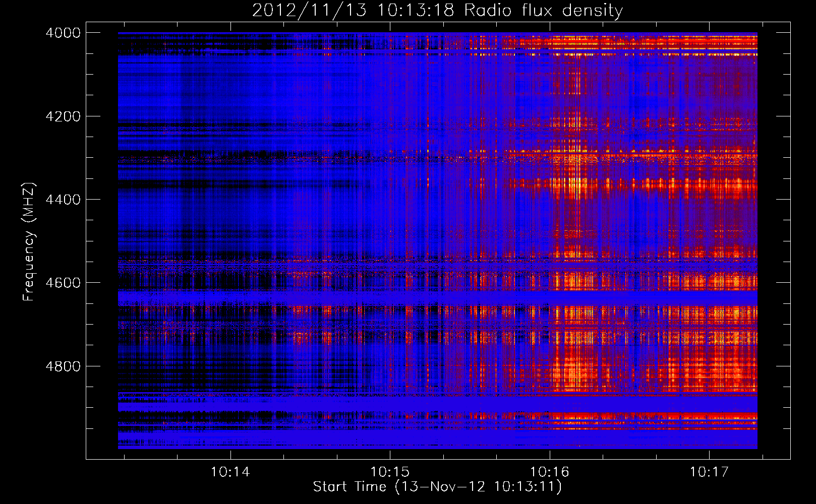816x504 pixels.
Task: Click the 'Frequency (MHZ)' axis title
Action: pos(29,241)
